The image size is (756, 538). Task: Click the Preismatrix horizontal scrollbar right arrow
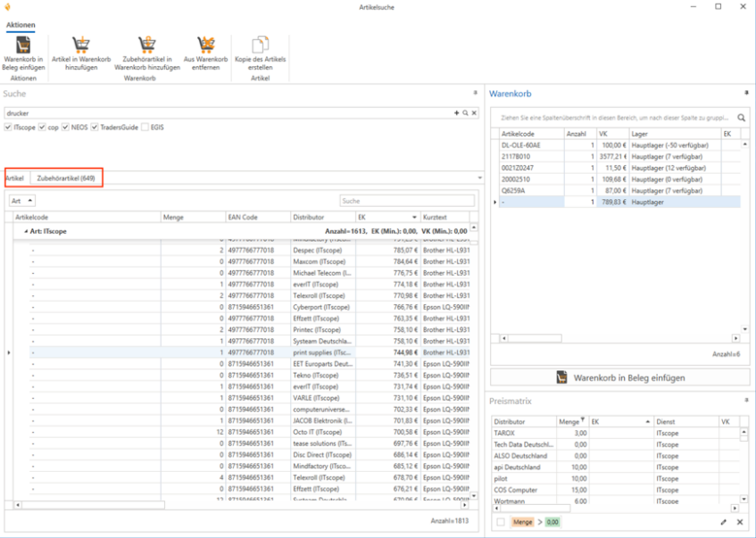pyautogui.click(x=735, y=509)
